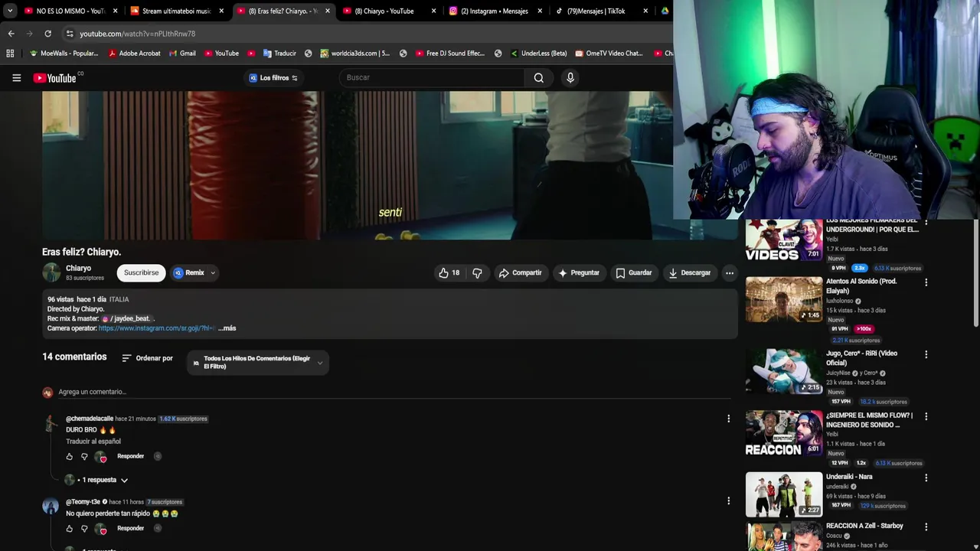Screen dimensions: 980x551
Task: Click 'Traducir al español' under DURO BRO
Action: (93, 442)
